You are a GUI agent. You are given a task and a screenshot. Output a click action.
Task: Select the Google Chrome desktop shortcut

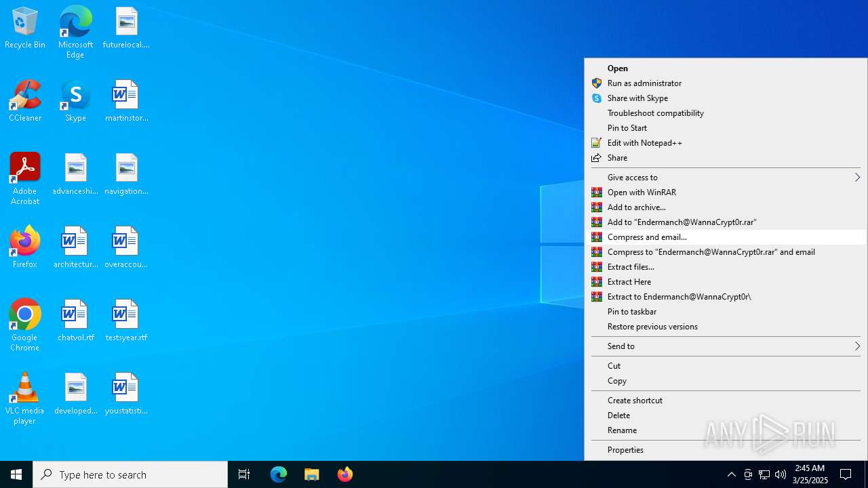coord(25,325)
